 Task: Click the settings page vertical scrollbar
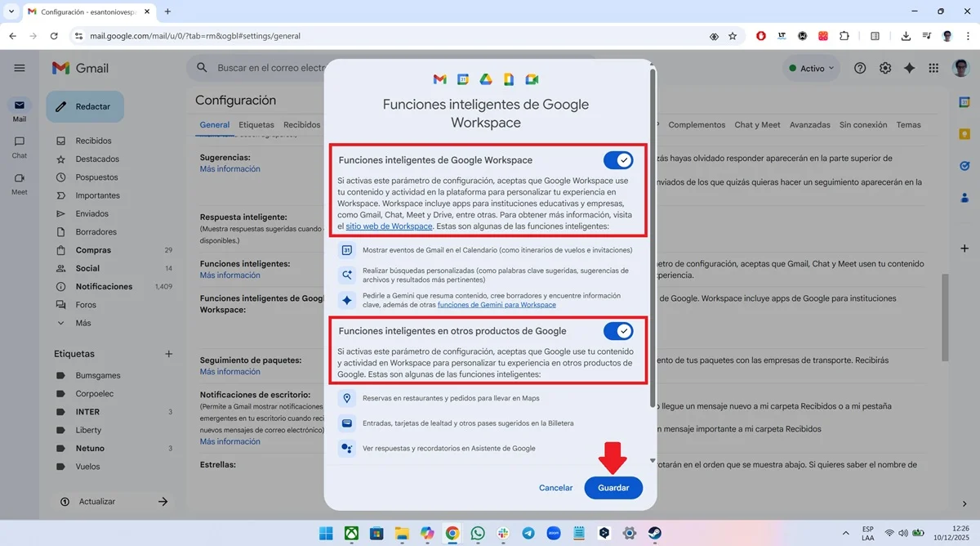(x=945, y=317)
